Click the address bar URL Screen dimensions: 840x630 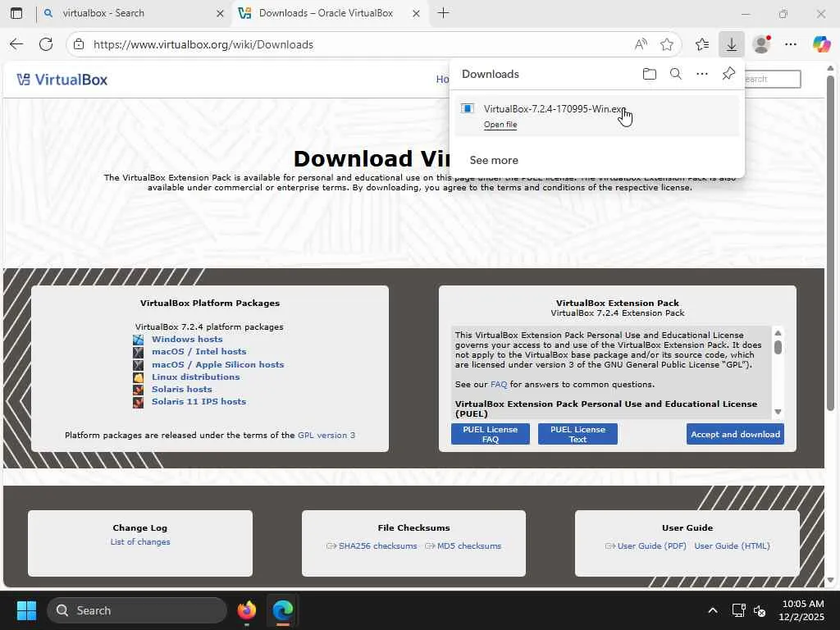203,44
